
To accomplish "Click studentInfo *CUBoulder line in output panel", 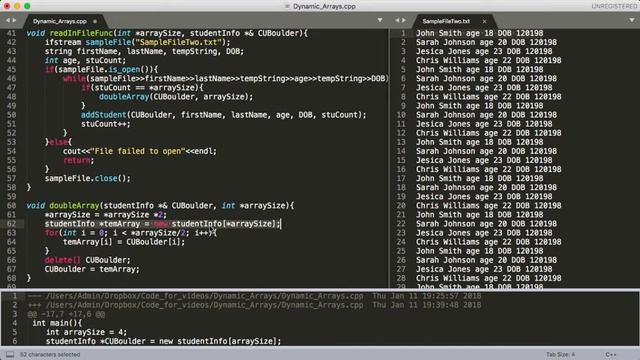I will pyautogui.click(x=163, y=341).
